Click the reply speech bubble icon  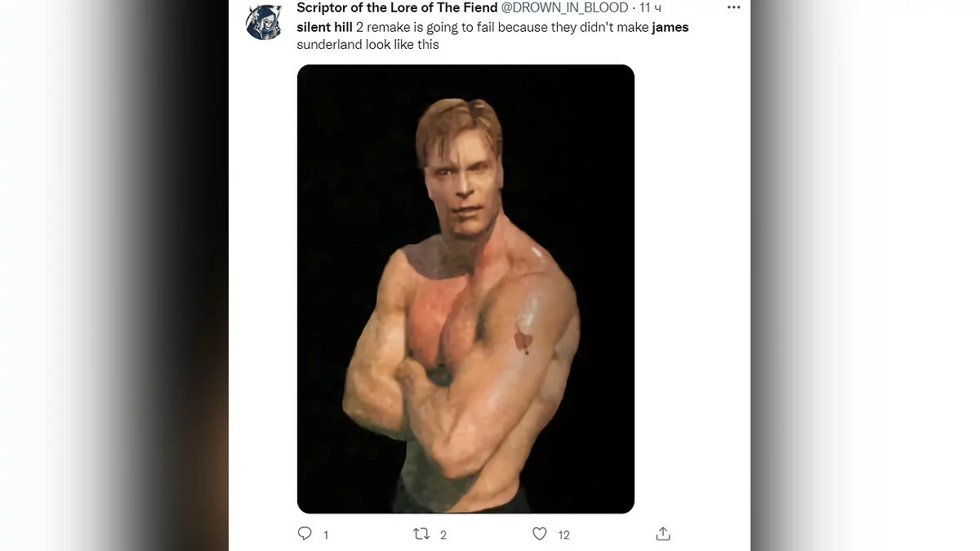click(x=305, y=534)
